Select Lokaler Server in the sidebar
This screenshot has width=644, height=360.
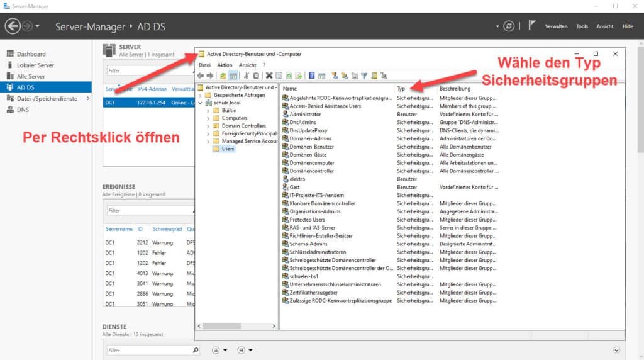(35, 65)
